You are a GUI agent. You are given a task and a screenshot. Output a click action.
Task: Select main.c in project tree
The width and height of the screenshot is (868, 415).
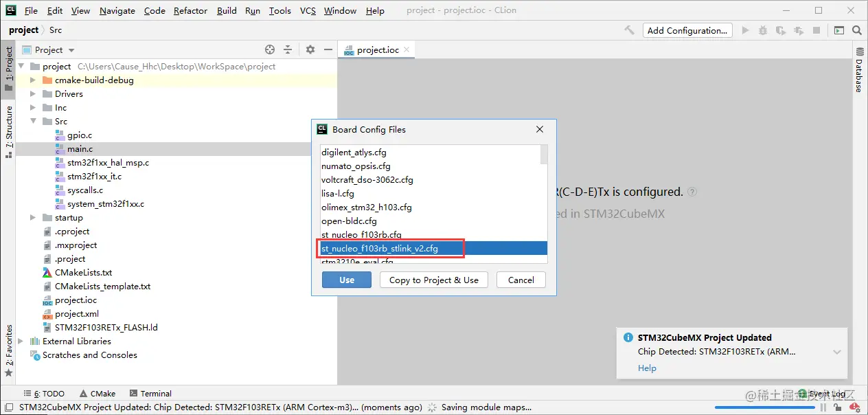tap(80, 149)
